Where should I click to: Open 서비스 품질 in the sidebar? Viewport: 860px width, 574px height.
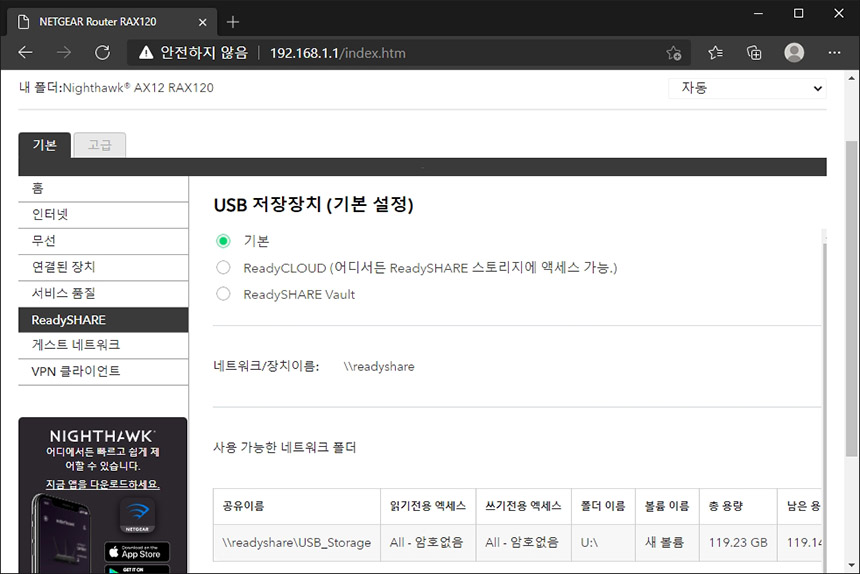pos(103,294)
